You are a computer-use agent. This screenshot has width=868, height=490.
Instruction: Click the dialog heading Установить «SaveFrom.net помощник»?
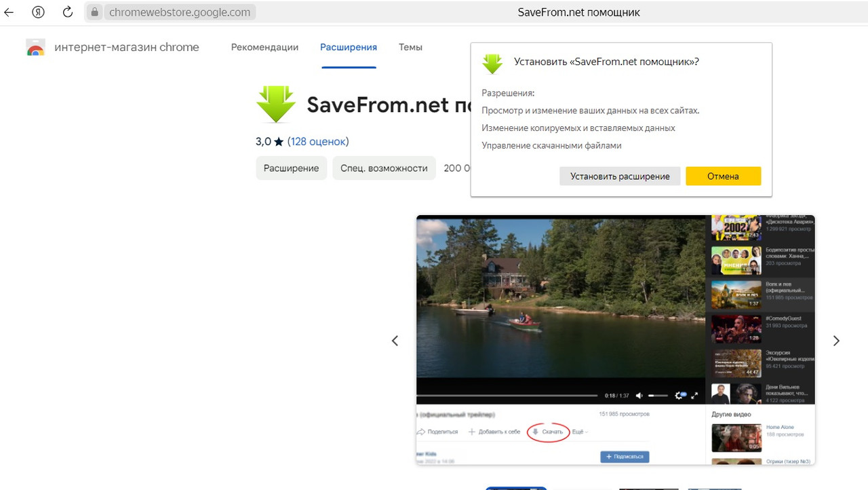pyautogui.click(x=606, y=62)
